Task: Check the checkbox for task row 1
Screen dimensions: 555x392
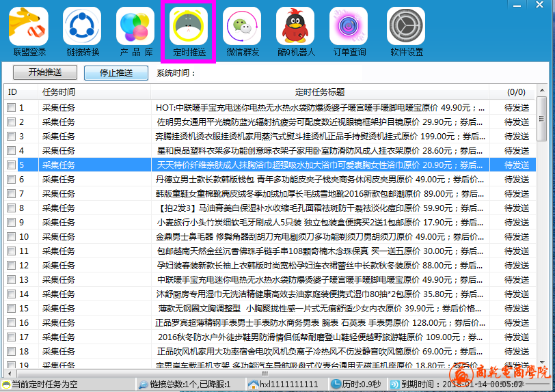Action: [x=12, y=108]
